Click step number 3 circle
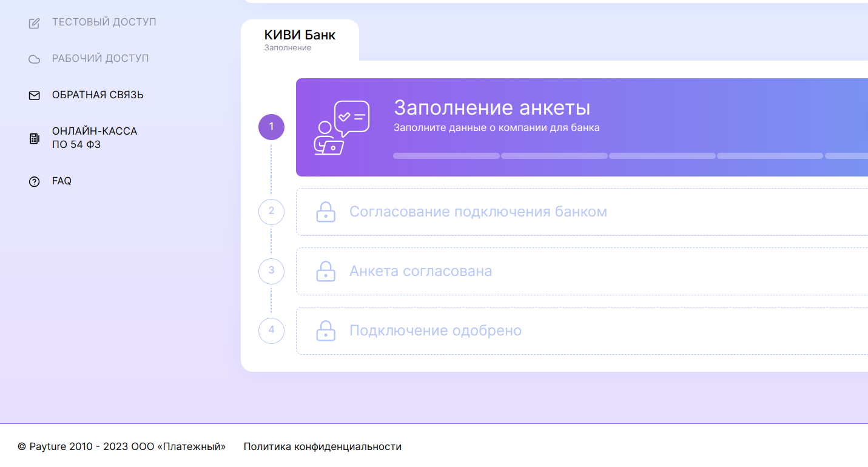868x467 pixels. click(271, 271)
